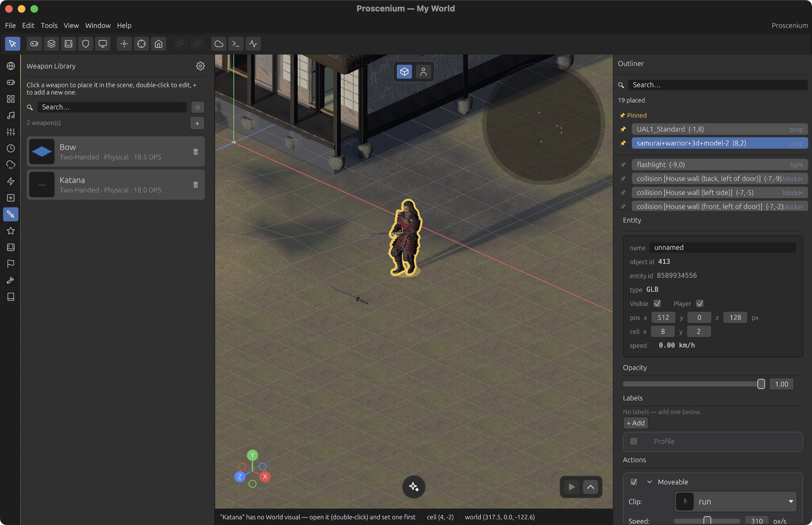Open the lightning bolt sidebar panel

pos(11,181)
